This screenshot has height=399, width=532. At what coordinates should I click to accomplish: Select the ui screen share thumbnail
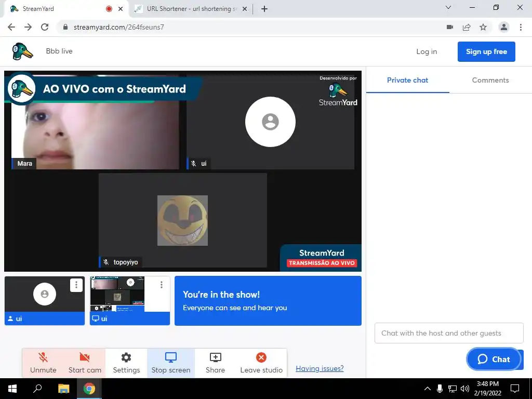[x=129, y=301]
